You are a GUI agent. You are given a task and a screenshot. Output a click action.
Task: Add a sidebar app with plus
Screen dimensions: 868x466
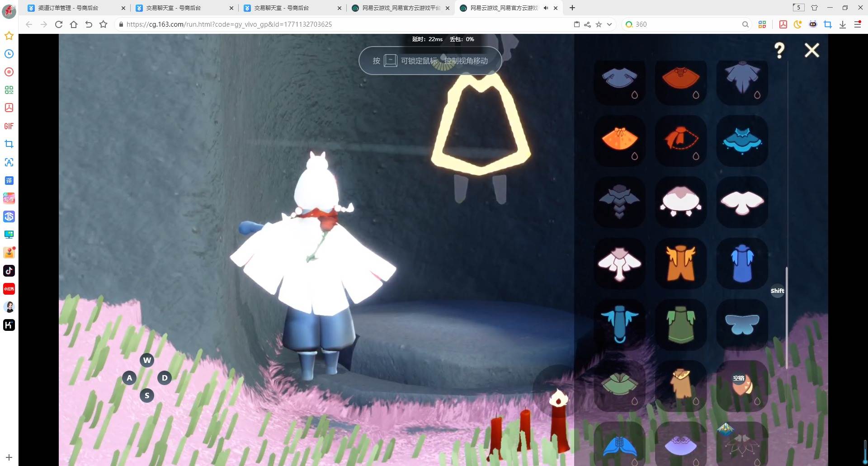pyautogui.click(x=9, y=457)
